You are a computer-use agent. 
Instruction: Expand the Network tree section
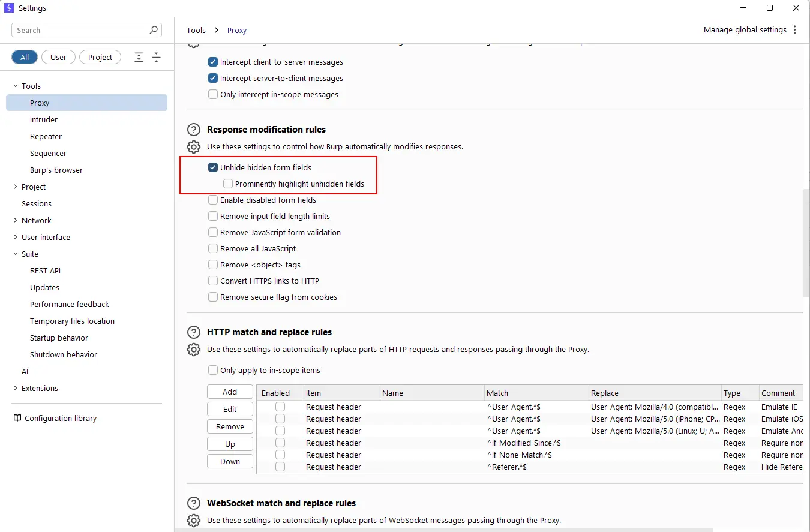(16, 221)
